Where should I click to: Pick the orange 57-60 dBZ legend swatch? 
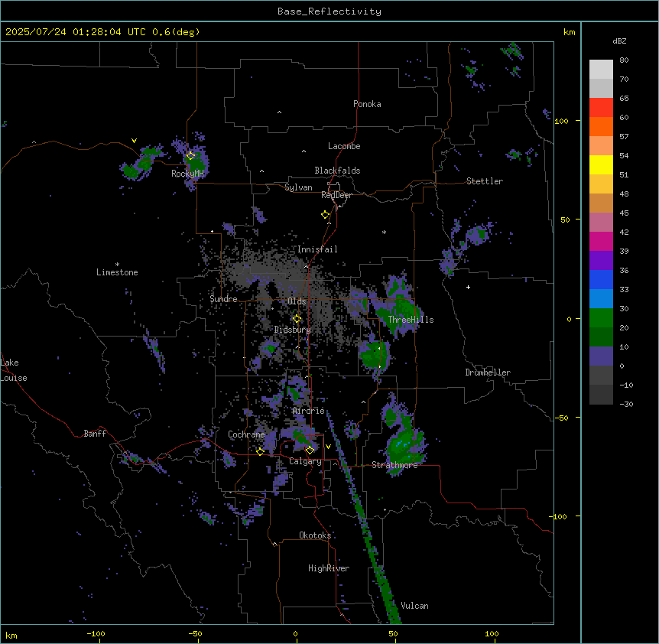(601, 126)
